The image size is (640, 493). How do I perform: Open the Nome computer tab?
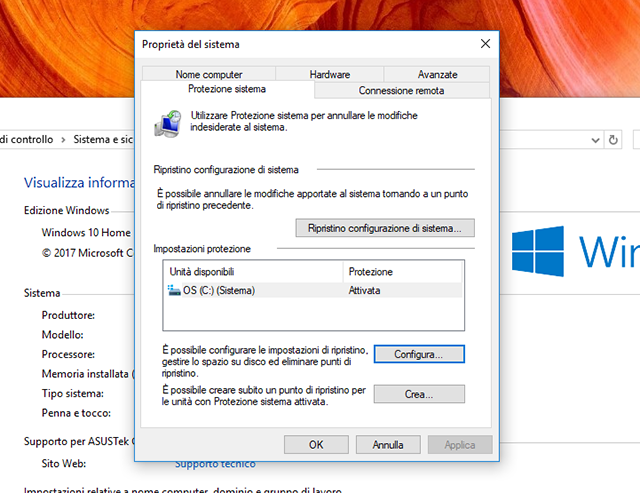209,74
